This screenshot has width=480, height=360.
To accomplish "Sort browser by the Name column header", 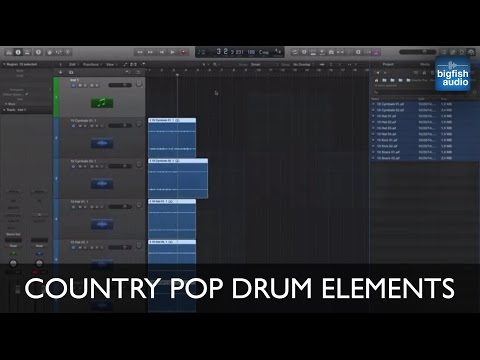I will click(375, 99).
